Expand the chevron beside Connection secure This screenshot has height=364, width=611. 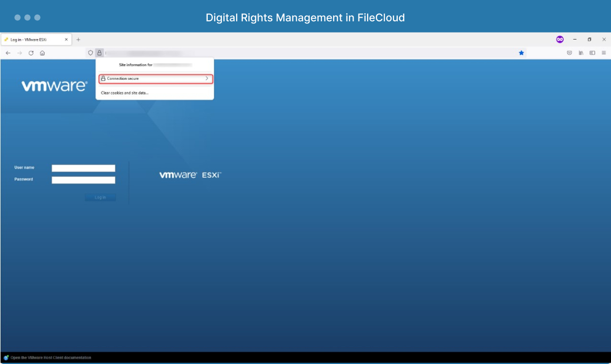click(207, 79)
